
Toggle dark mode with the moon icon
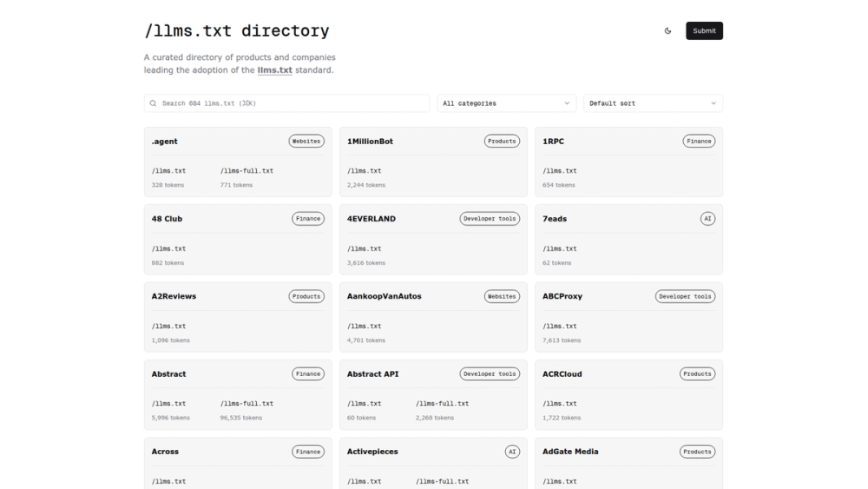(x=667, y=31)
